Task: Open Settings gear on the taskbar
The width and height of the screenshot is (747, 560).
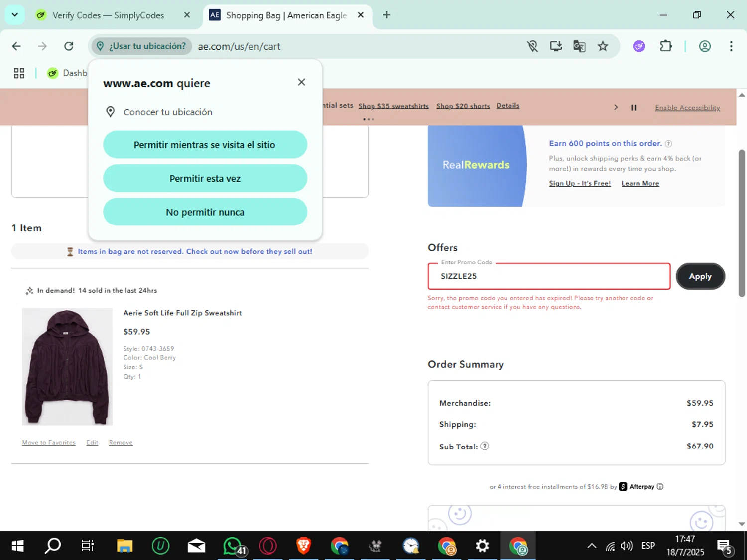Action: [x=482, y=546]
